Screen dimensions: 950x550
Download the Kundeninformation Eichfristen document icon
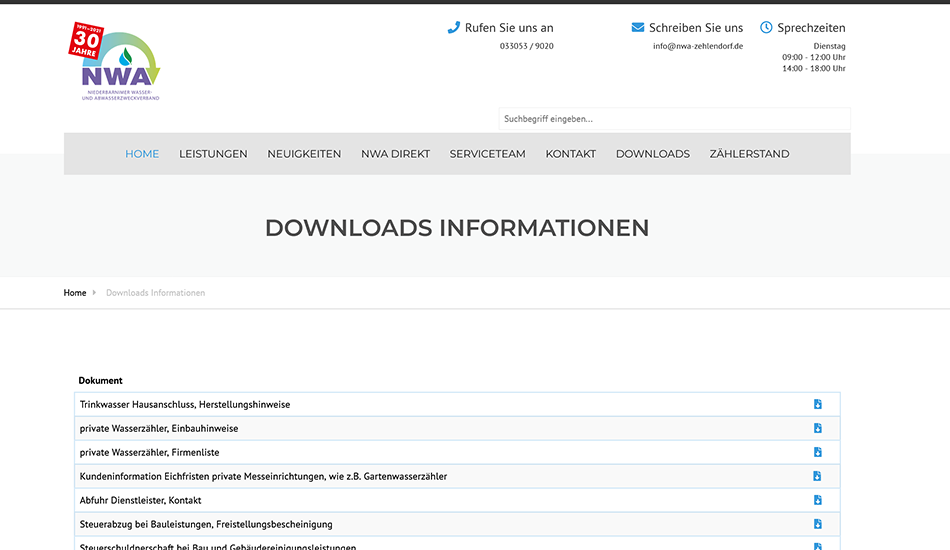[817, 476]
